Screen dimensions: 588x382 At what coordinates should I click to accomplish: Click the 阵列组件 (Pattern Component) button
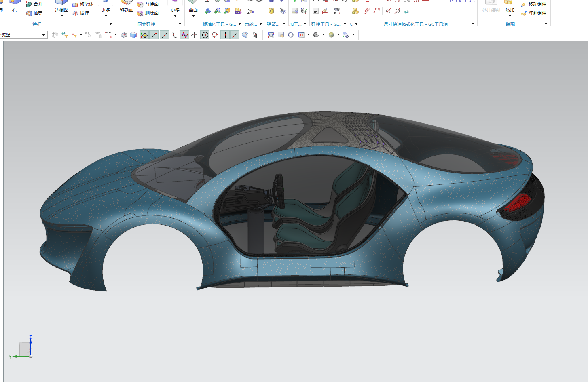pos(533,13)
